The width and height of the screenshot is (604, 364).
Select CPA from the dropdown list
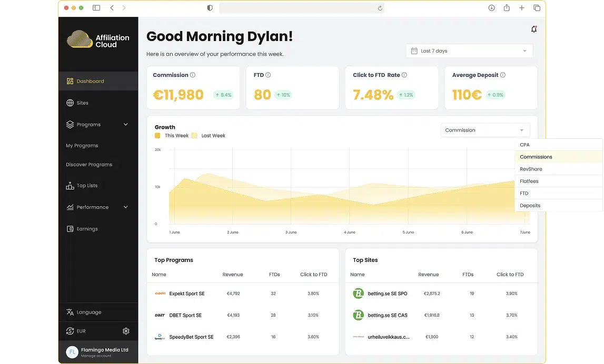559,145
